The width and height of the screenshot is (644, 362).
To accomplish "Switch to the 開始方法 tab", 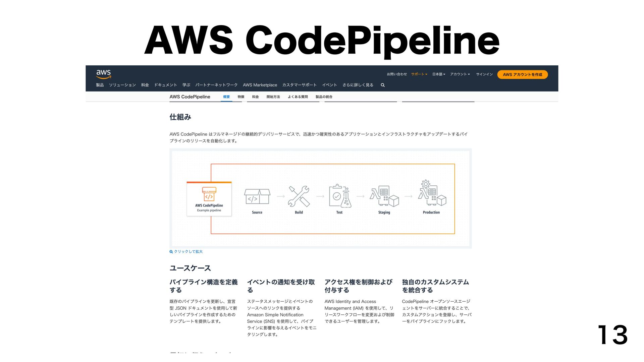I will (273, 97).
